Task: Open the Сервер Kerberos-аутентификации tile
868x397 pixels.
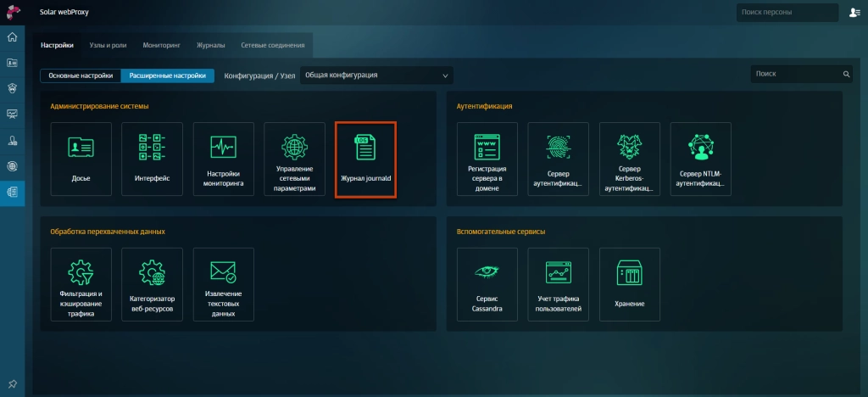Action: click(630, 159)
